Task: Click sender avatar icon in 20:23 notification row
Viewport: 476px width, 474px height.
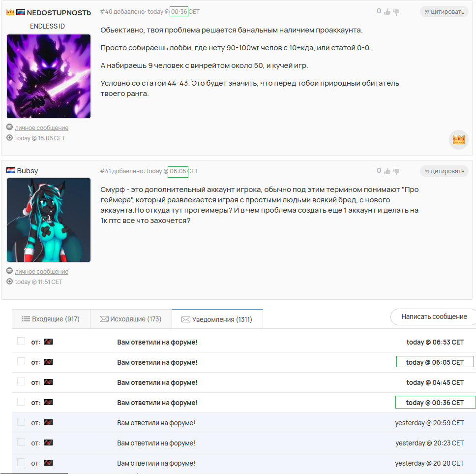Action: pyautogui.click(x=48, y=442)
